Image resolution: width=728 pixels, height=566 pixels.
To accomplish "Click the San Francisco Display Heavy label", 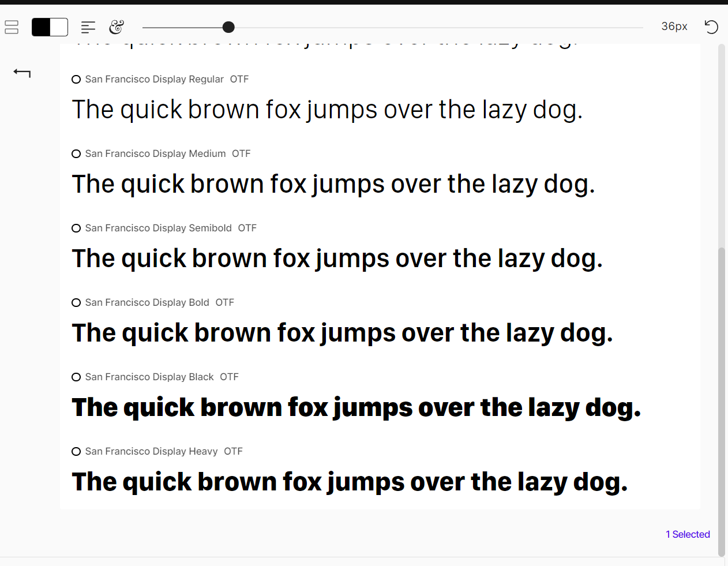I will (x=152, y=452).
